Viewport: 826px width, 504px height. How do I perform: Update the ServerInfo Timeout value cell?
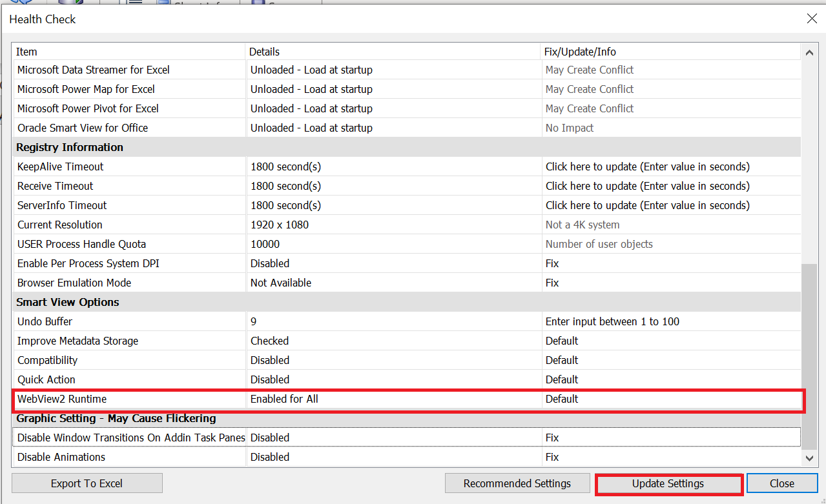pyautogui.click(x=647, y=205)
